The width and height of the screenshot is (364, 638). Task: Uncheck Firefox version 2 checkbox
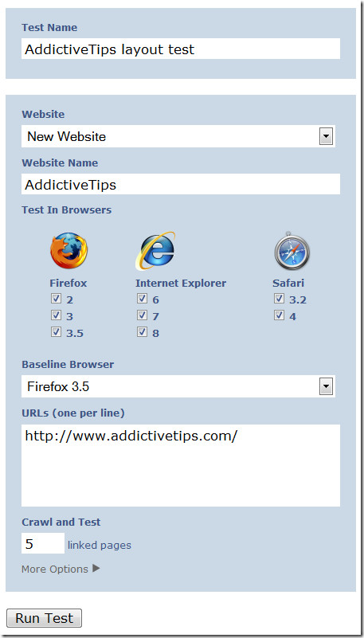[x=56, y=299]
